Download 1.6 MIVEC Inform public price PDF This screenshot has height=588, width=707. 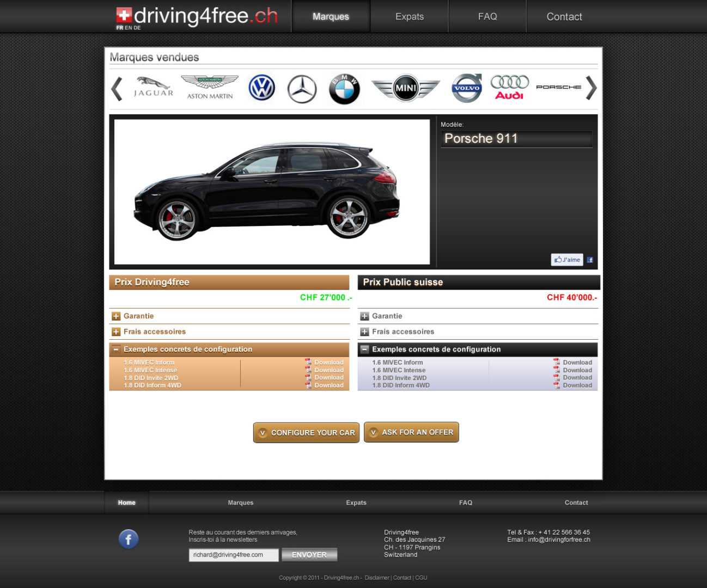(572, 362)
